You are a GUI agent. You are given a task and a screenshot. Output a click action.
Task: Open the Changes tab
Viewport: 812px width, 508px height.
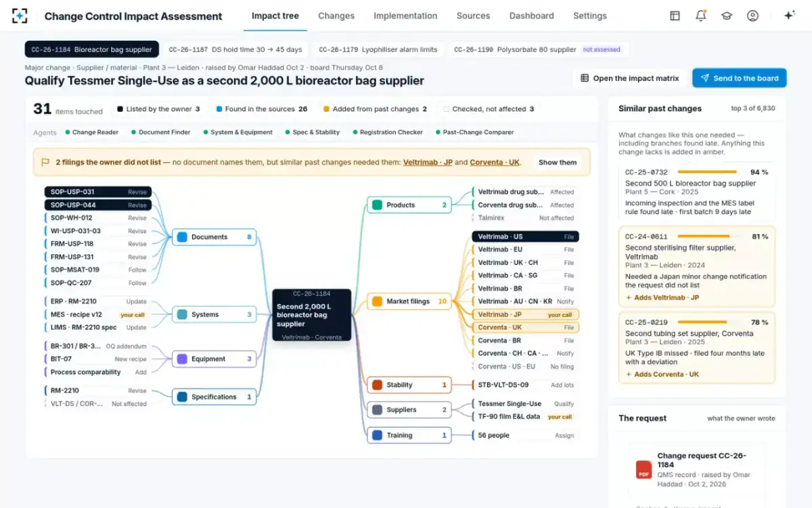click(x=336, y=16)
